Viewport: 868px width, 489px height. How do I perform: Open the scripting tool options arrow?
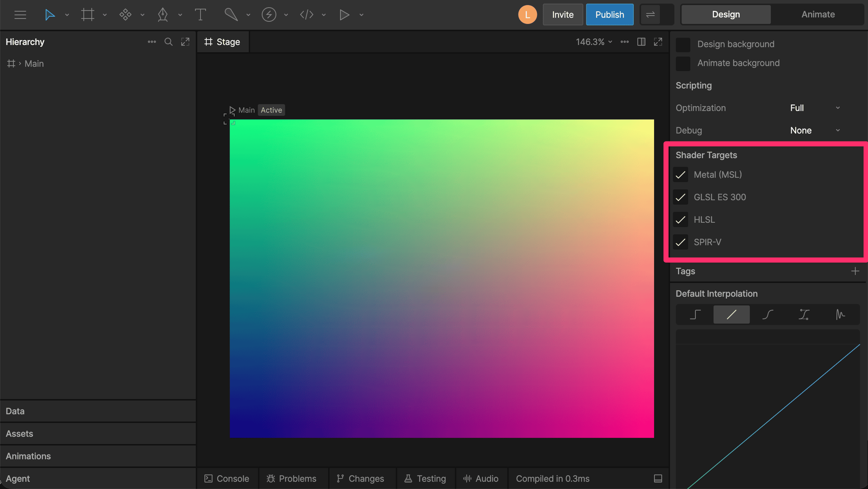pyautogui.click(x=324, y=15)
